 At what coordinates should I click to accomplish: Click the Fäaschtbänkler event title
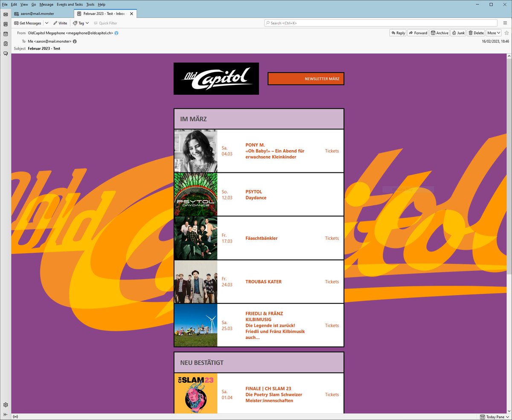262,238
